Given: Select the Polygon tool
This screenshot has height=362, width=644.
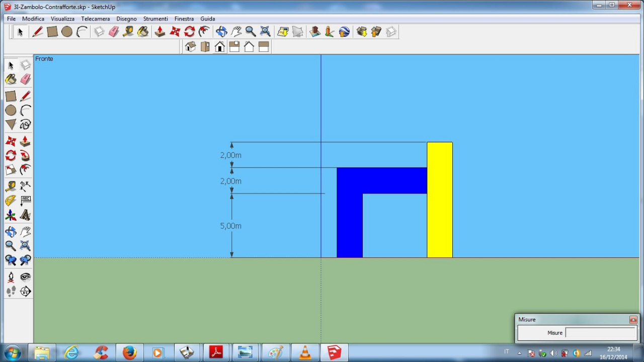Looking at the screenshot, I should 11,125.
